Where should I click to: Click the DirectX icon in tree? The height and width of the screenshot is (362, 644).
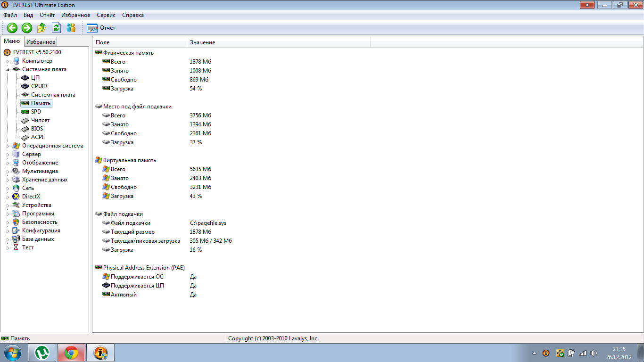pyautogui.click(x=16, y=197)
